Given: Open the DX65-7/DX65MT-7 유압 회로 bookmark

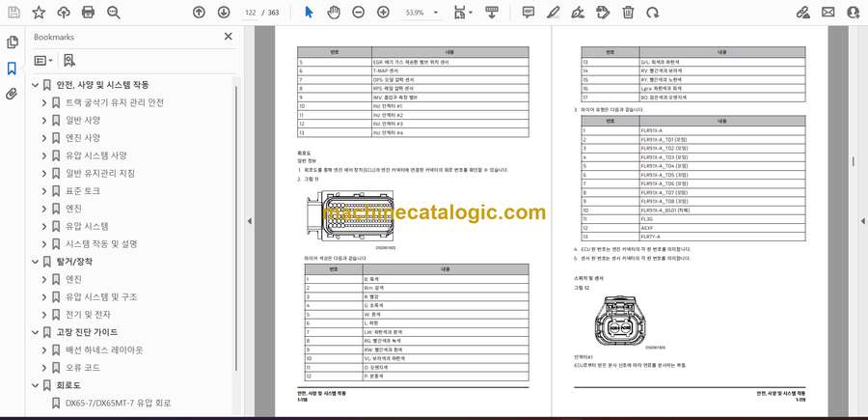Looking at the screenshot, I should (119, 403).
